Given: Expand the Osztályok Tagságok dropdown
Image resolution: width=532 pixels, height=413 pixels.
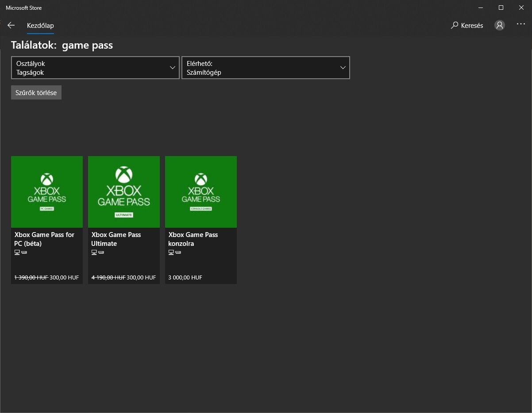Looking at the screenshot, I should point(95,68).
